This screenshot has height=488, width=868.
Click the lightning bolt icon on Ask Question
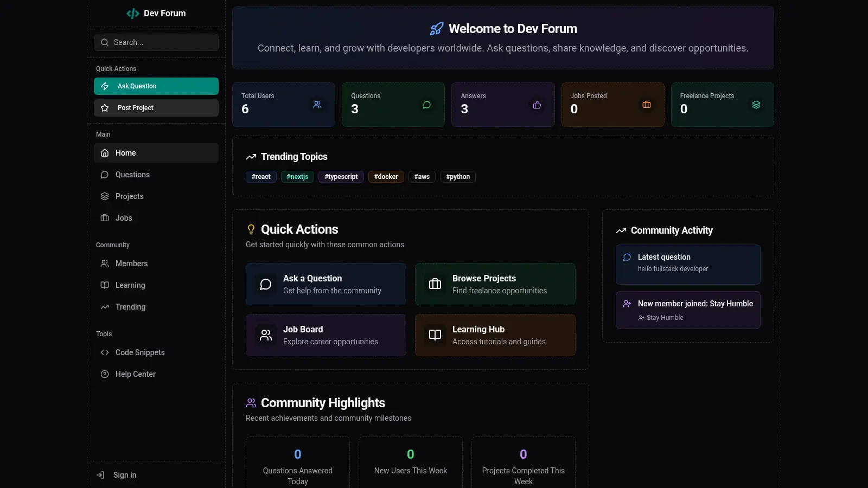click(105, 86)
